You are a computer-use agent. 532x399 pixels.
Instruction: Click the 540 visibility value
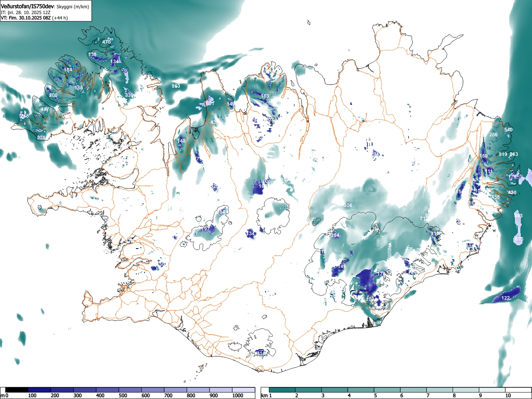508,130
